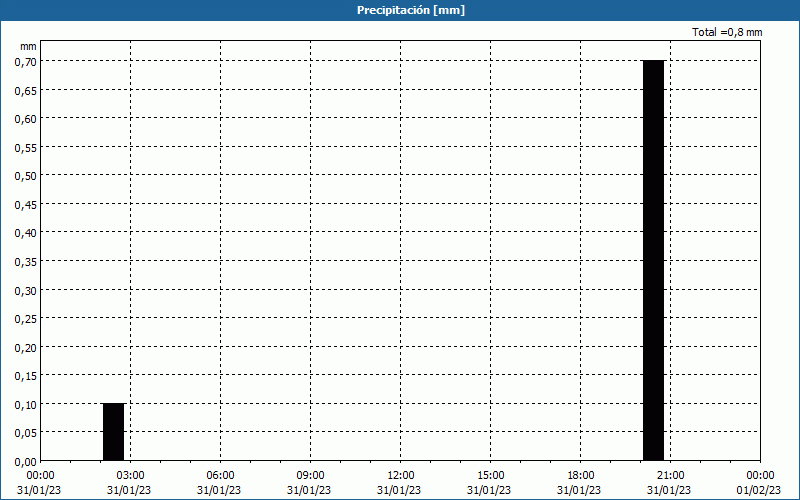The height and width of the screenshot is (500, 800).
Task: Click the 'Precipitación [mm]' chart title
Action: point(411,10)
